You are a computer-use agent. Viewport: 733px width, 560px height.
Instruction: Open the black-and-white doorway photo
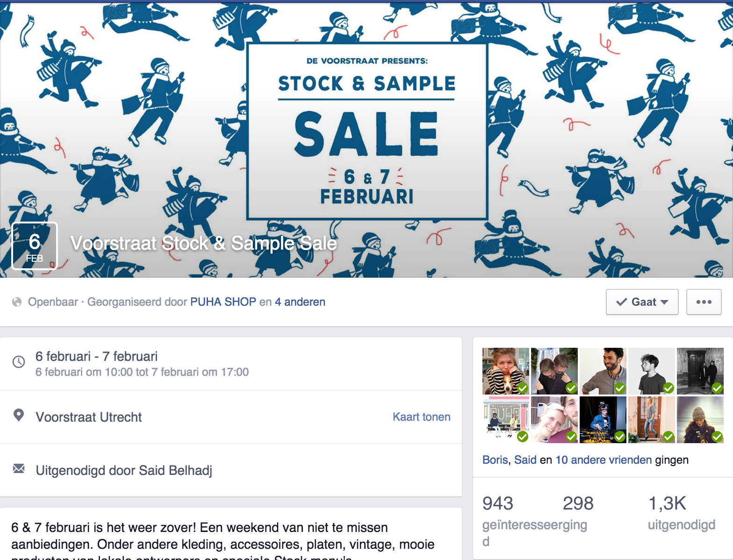coord(700,371)
